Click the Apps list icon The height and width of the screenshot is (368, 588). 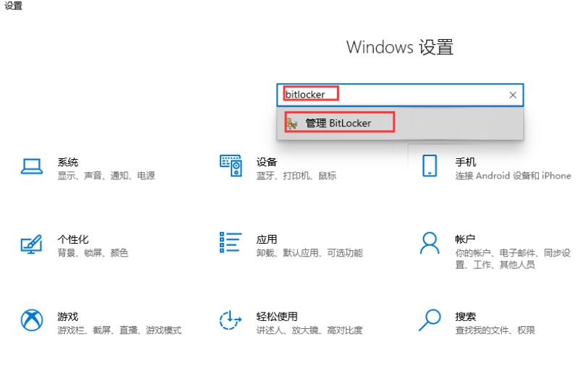click(231, 242)
